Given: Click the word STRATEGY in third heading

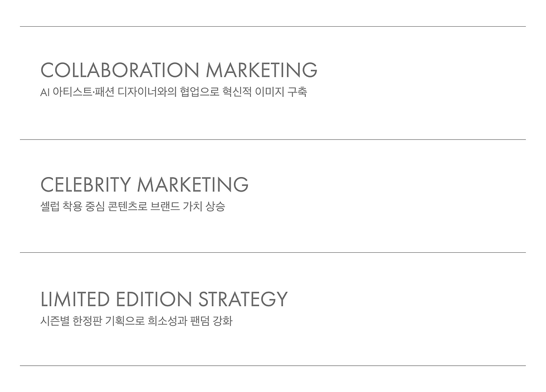Looking at the screenshot, I should click(243, 300).
